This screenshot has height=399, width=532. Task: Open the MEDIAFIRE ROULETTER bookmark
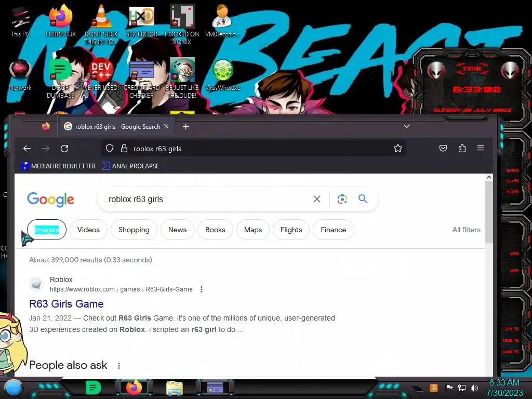click(58, 166)
